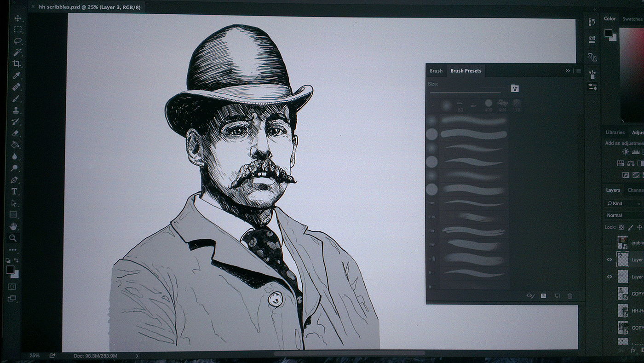
Task: Open the History panel icon
Action: tap(592, 22)
